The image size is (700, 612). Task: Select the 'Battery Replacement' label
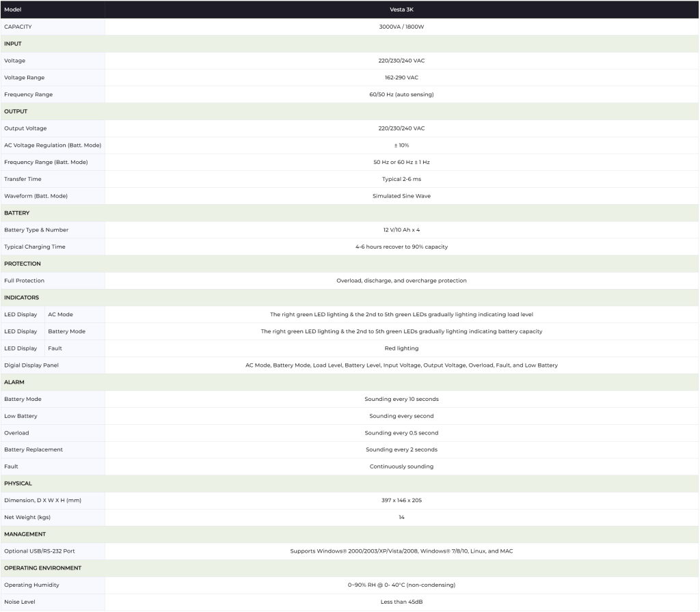pyautogui.click(x=33, y=450)
